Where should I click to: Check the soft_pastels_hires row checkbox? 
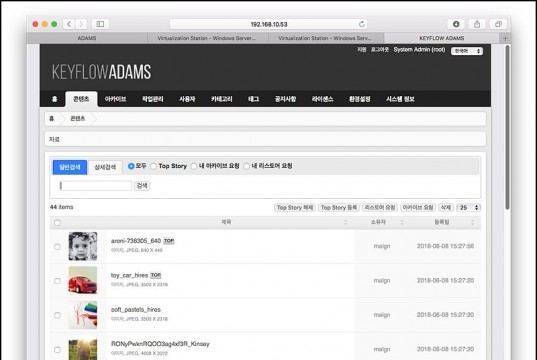58,315
